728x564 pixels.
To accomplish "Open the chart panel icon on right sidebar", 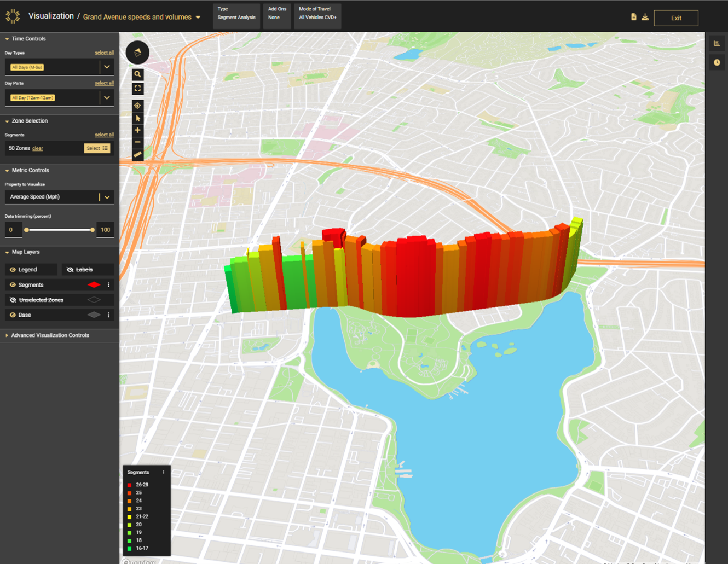I will (x=717, y=43).
